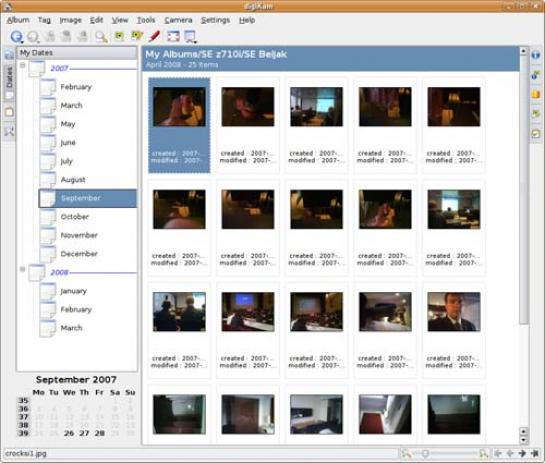Open the Tag menu
This screenshot has width=545, height=463.
pyautogui.click(x=44, y=20)
